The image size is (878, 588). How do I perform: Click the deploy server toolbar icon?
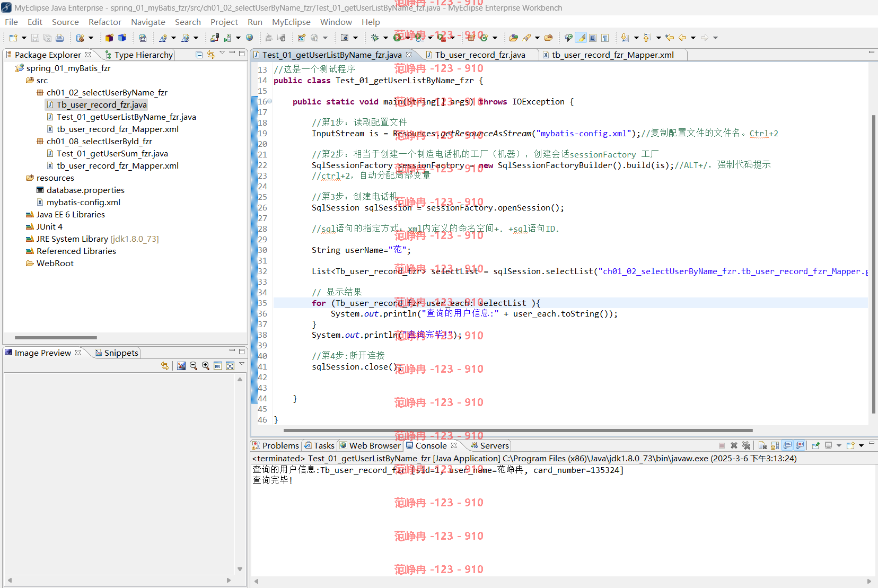click(x=215, y=38)
